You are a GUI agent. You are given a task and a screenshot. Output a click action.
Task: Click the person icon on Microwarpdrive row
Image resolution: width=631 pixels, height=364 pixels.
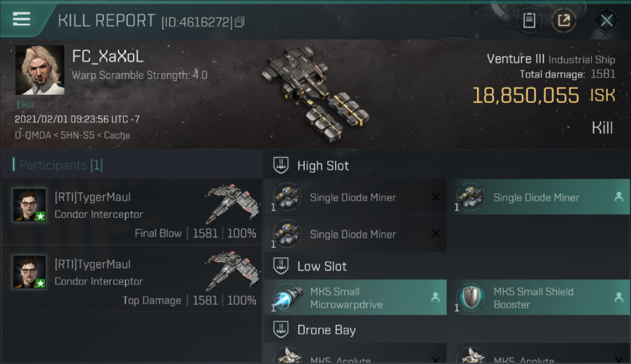pyautogui.click(x=435, y=298)
